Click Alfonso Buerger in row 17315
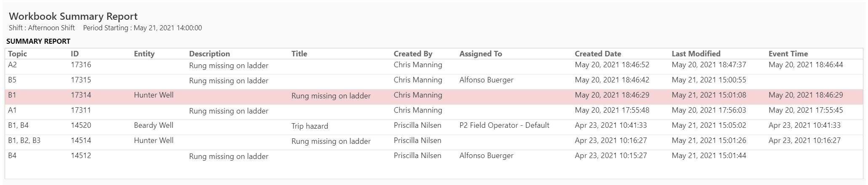868x185 pixels. (486, 80)
